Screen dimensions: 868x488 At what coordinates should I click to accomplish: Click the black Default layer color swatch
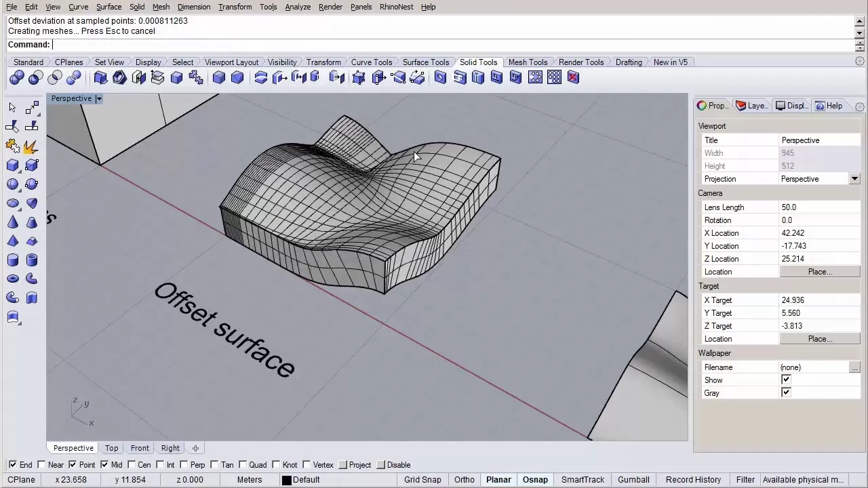coord(287,480)
